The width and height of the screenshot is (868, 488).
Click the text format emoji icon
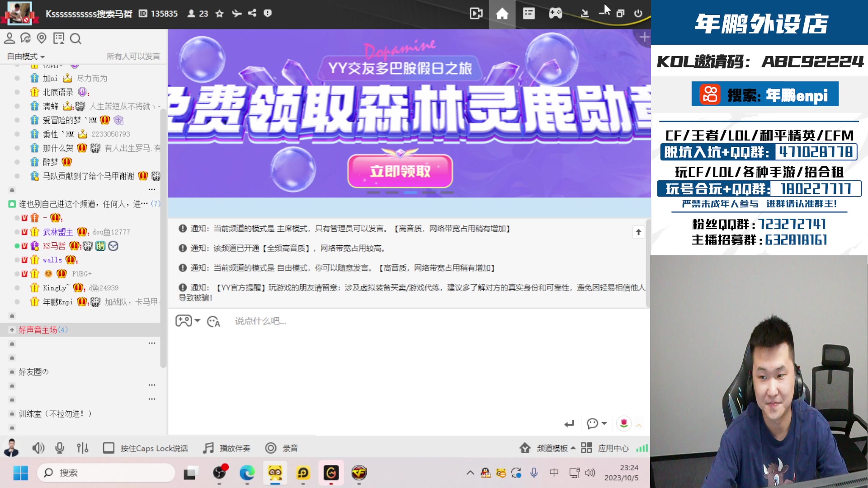(x=213, y=321)
